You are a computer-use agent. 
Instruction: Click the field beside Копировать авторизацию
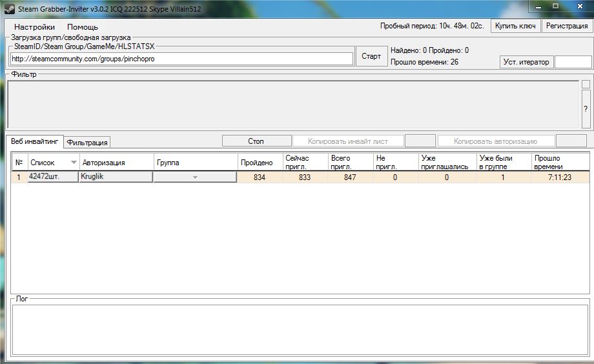click(571, 141)
